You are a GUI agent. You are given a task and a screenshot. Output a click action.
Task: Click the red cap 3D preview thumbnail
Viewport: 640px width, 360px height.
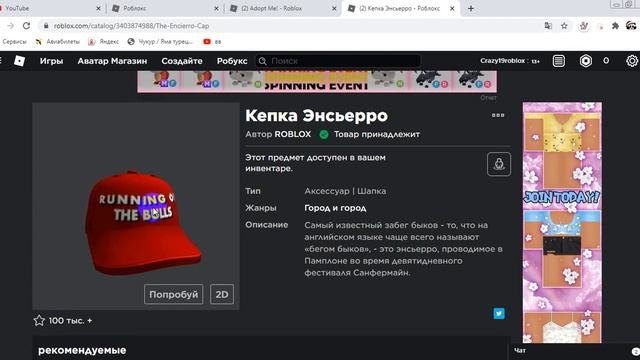[x=136, y=206]
